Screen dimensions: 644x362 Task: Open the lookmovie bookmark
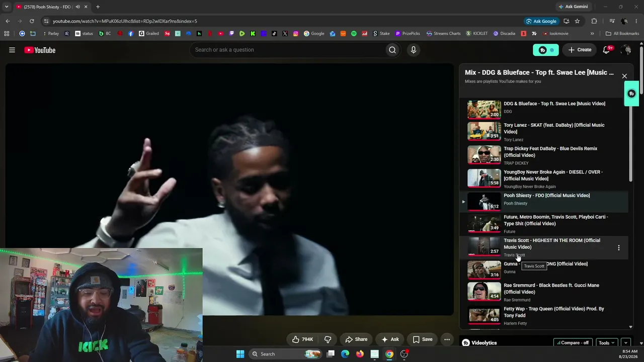tap(555, 34)
